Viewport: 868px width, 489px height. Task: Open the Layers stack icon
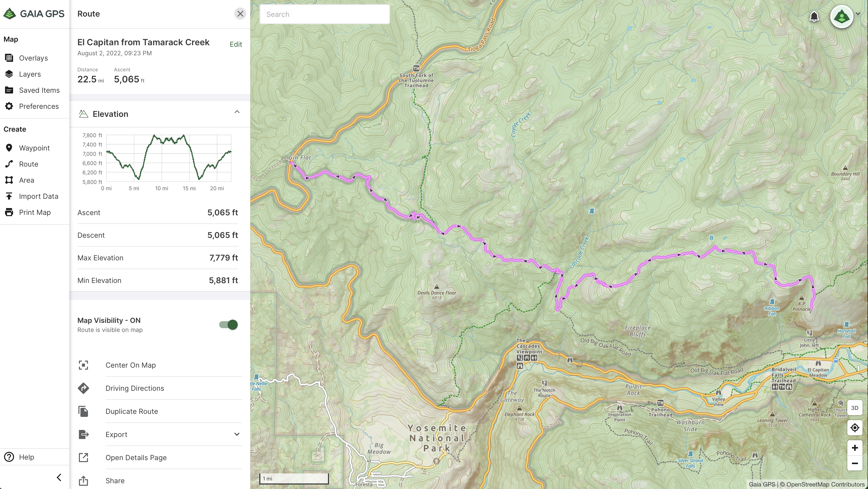[x=9, y=74]
